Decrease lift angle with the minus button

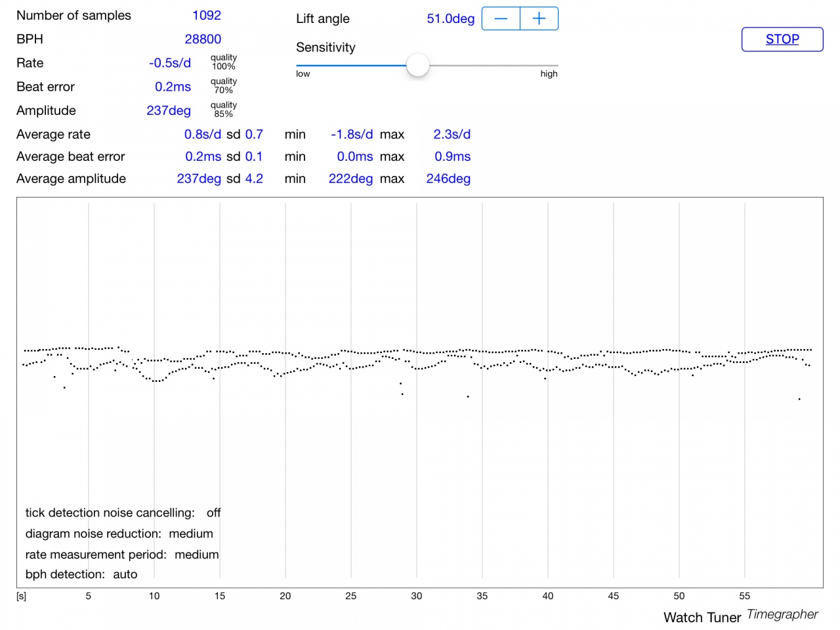coord(501,19)
